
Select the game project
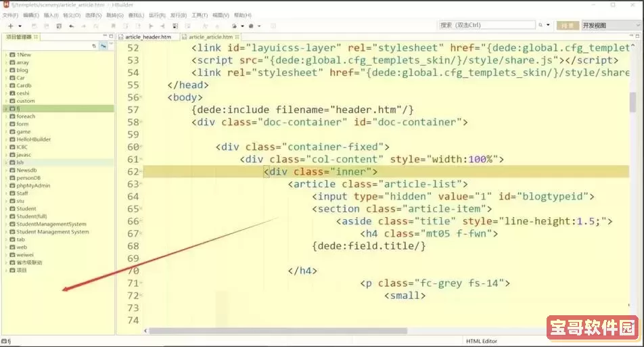pyautogui.click(x=24, y=132)
